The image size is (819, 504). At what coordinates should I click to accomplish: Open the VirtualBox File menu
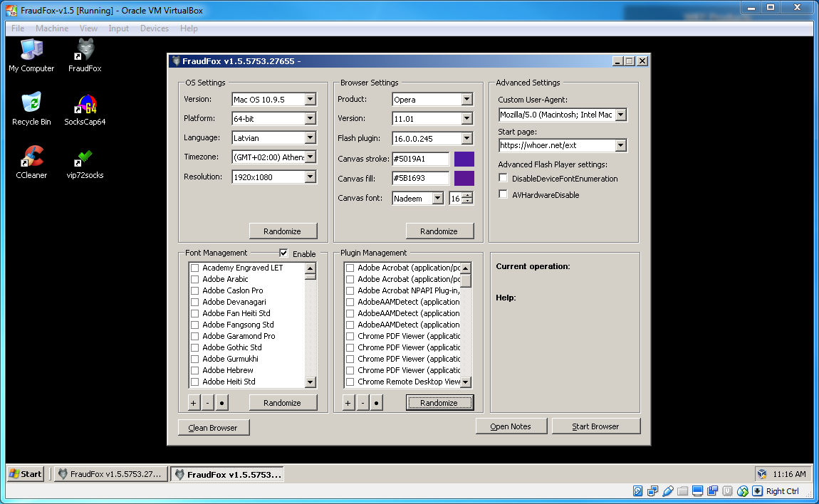click(18, 28)
